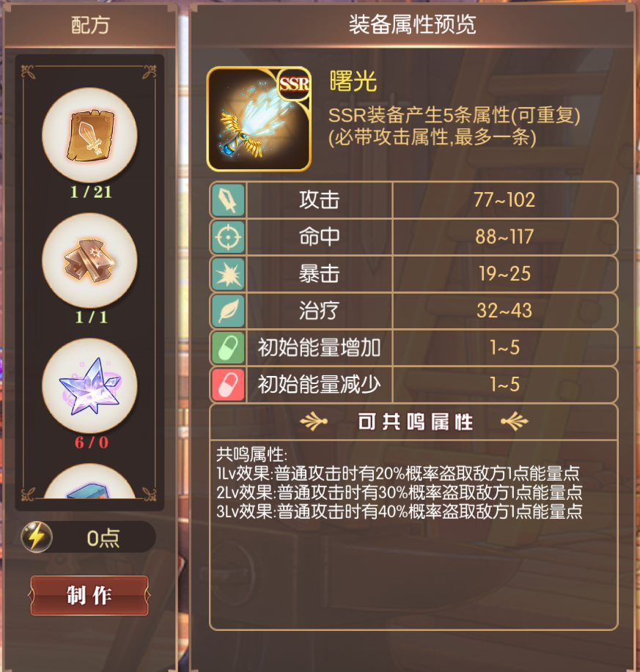
Task: Select the bronze ingot material icon
Action: (x=89, y=261)
